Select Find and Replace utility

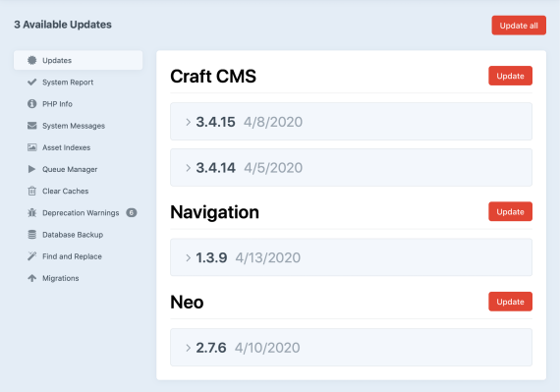pos(79,256)
